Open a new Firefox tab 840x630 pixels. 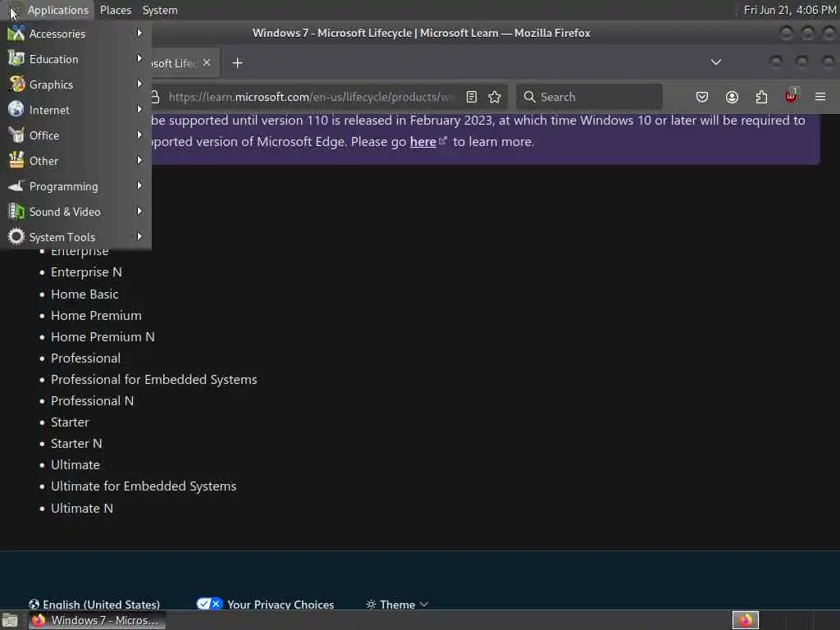(237, 63)
